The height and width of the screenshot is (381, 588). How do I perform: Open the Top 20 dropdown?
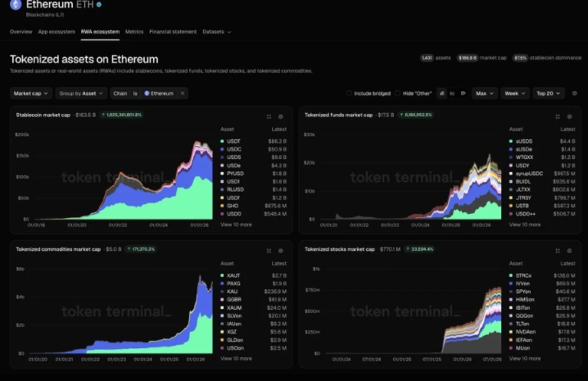[548, 94]
